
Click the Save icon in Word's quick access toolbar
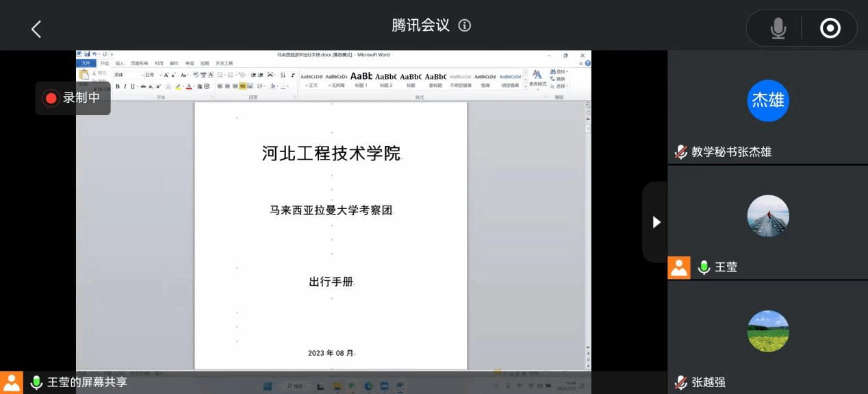click(87, 54)
